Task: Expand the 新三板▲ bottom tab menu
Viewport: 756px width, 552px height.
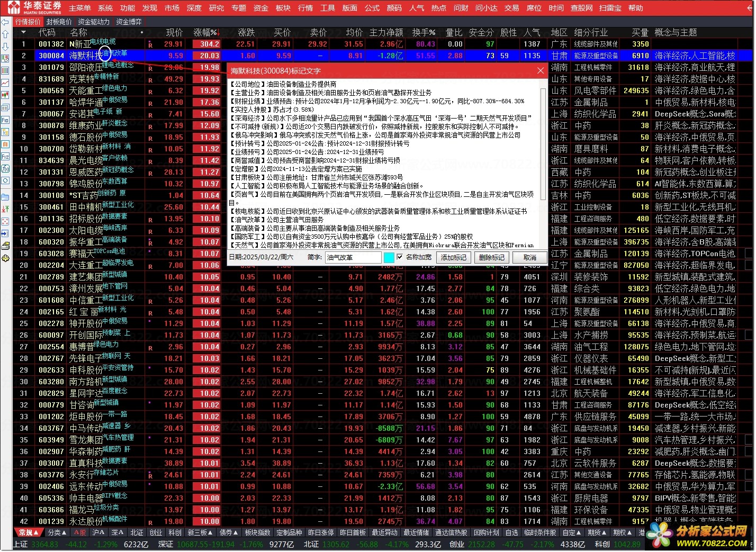Action: 201,532
